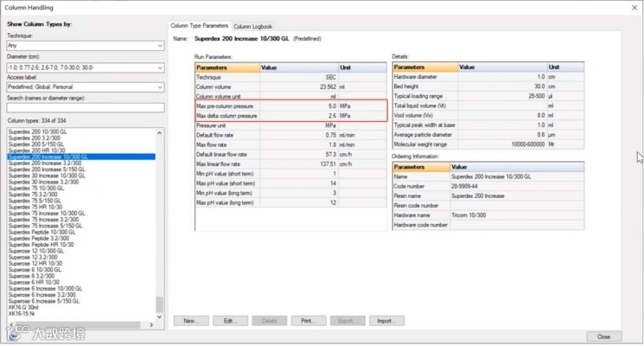Select Superose 12 10/300 GL in the list
644x346 pixels.
tap(36, 251)
